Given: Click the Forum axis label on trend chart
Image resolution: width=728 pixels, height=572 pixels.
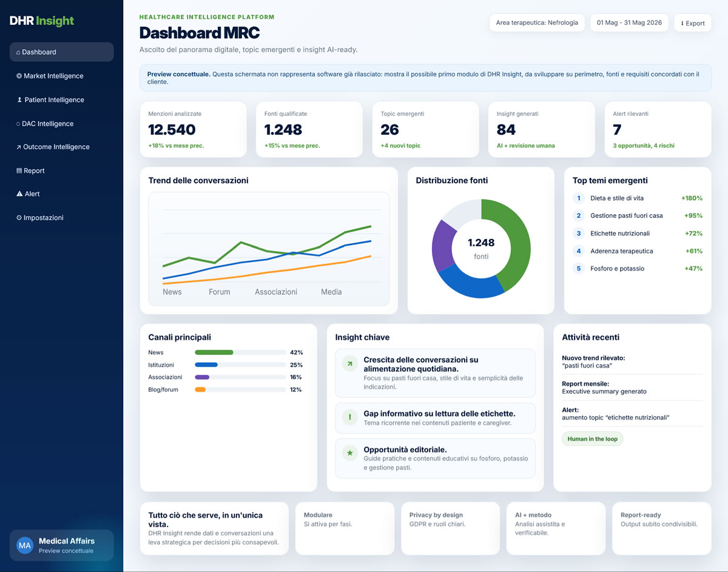Looking at the screenshot, I should tap(220, 292).
